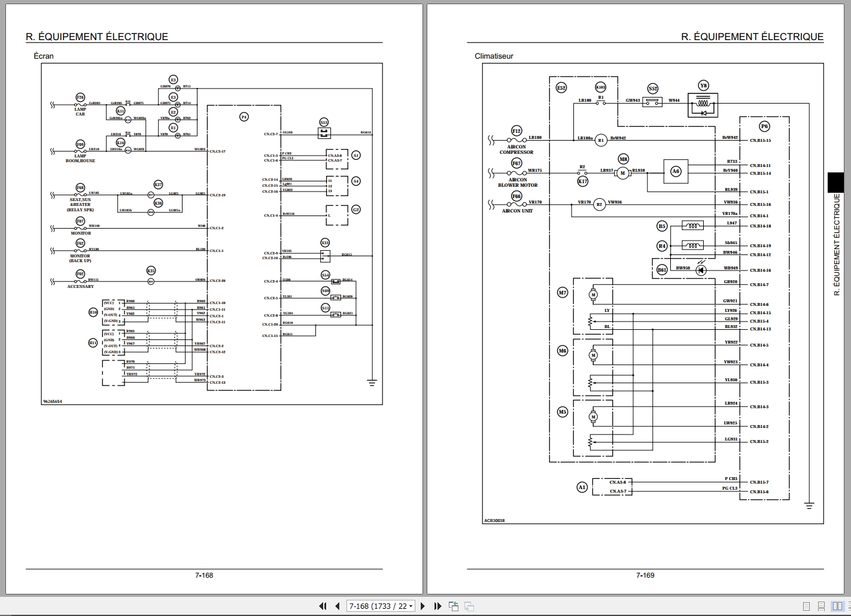The image size is (851, 616).
Task: Click the A6 box in the aircon diagram
Action: [676, 171]
